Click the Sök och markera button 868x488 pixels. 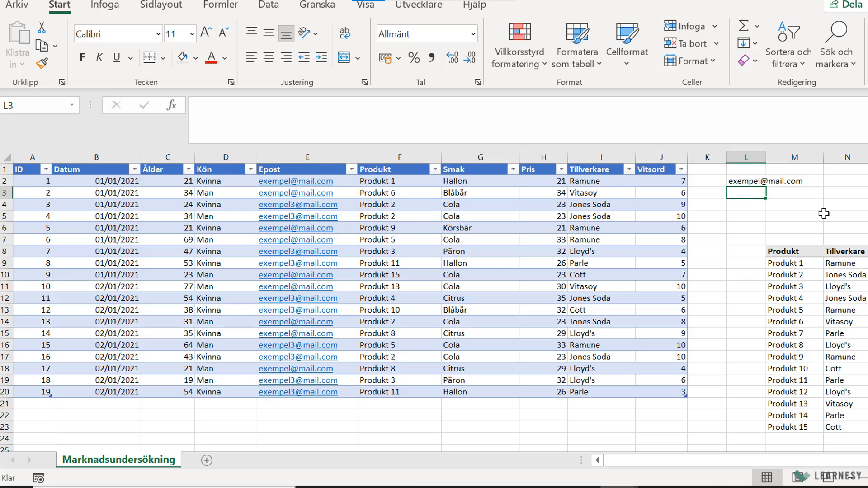point(836,45)
